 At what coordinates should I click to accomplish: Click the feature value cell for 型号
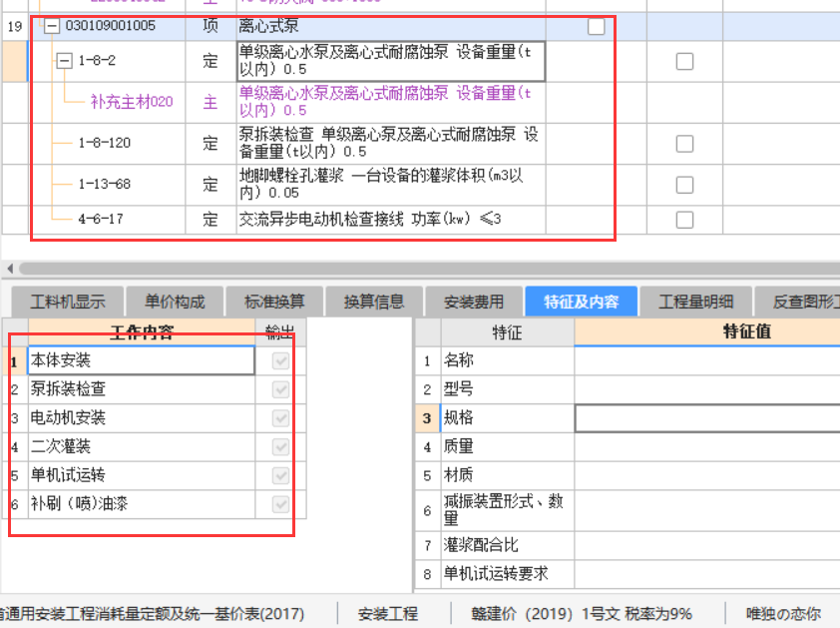pos(707,389)
